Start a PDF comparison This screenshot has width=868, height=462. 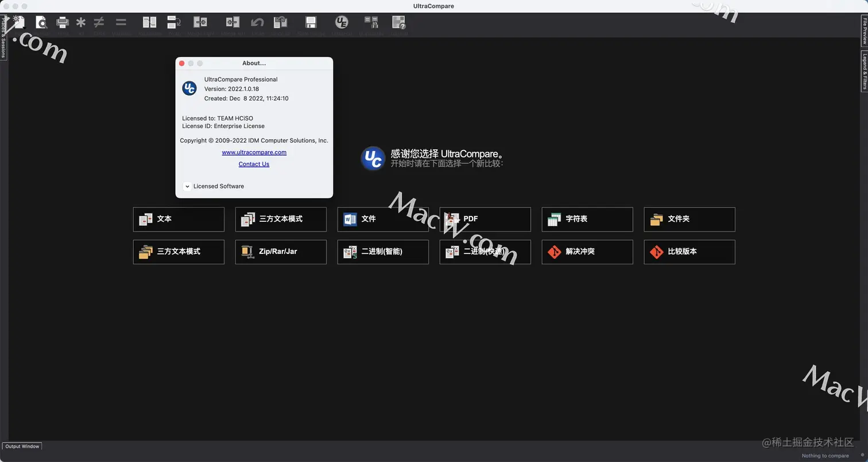click(x=485, y=219)
